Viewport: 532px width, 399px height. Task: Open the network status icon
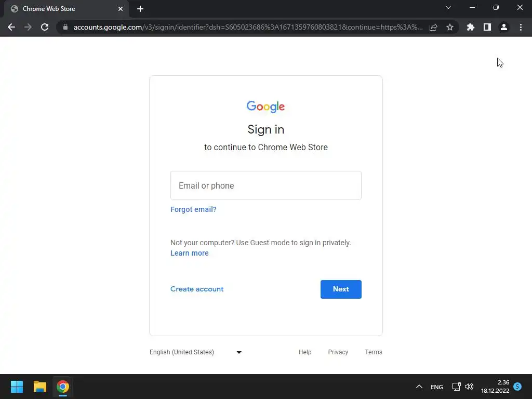click(456, 387)
